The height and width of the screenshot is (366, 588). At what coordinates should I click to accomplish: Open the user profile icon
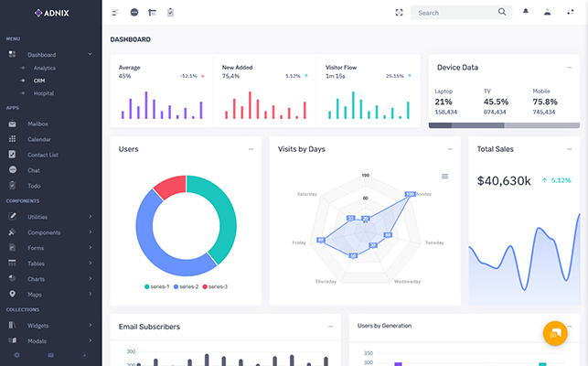click(547, 12)
